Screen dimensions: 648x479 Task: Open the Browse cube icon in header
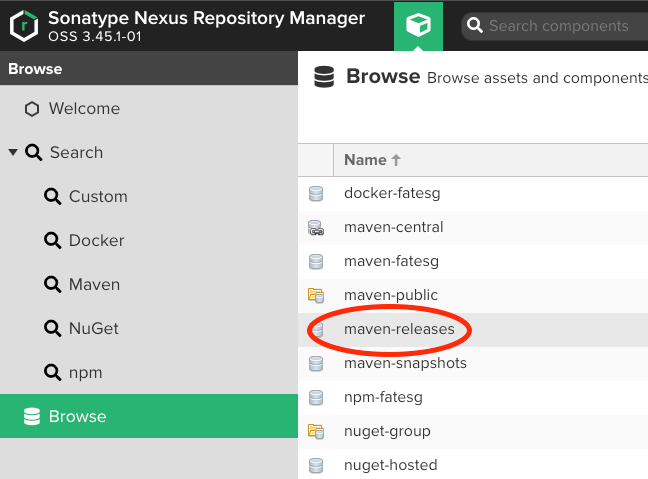[x=418, y=26]
